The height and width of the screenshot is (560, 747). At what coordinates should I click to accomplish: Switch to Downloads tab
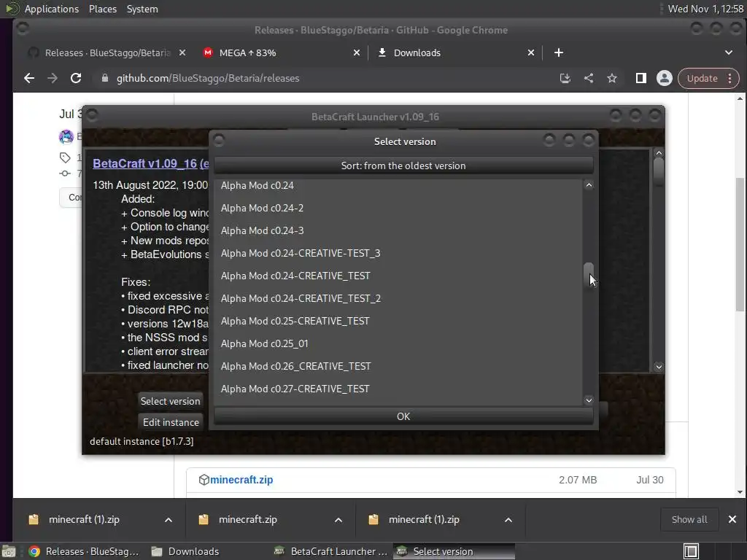(x=455, y=52)
